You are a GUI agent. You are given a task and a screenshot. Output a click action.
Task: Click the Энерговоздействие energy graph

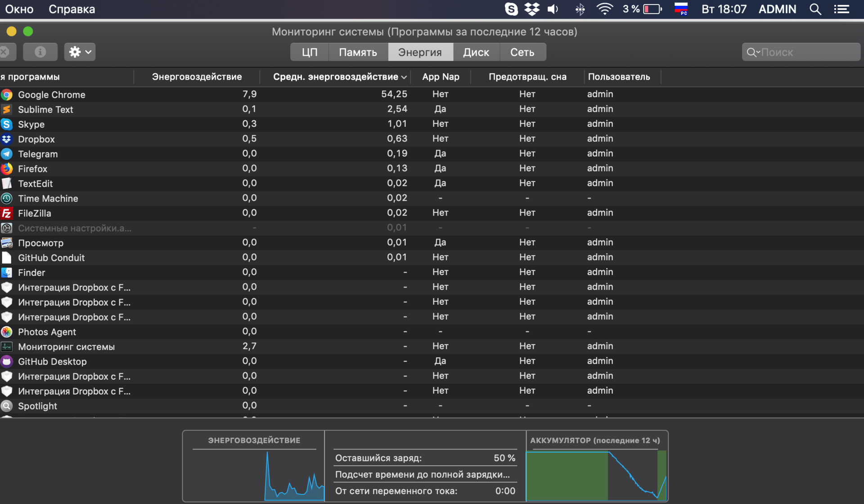coord(254,475)
